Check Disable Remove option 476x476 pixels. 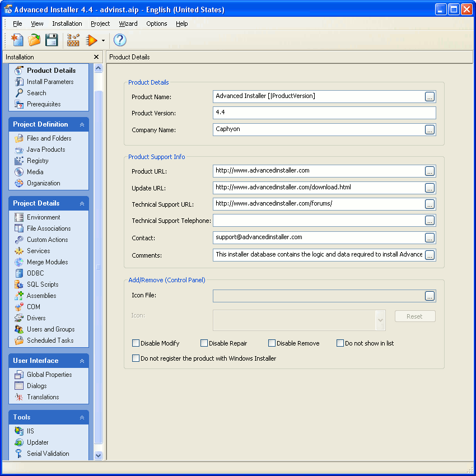[272, 343]
